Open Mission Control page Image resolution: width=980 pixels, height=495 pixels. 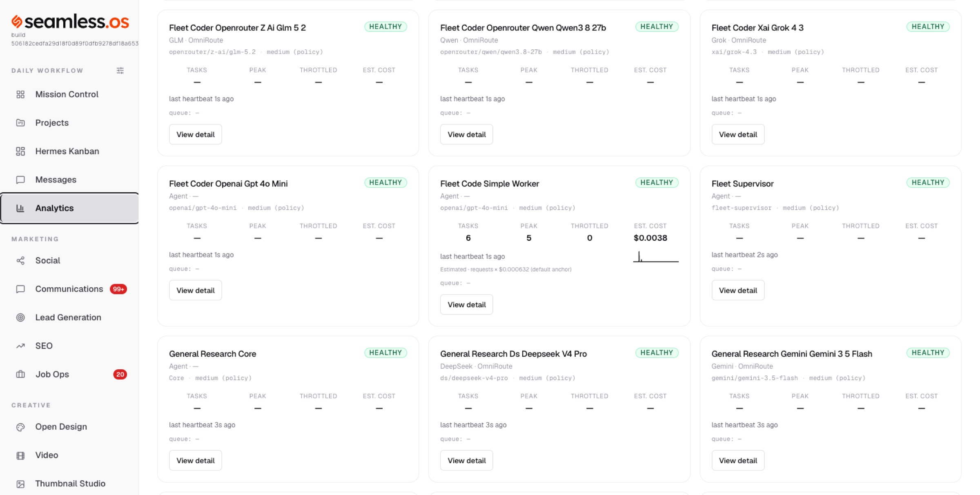click(x=69, y=94)
